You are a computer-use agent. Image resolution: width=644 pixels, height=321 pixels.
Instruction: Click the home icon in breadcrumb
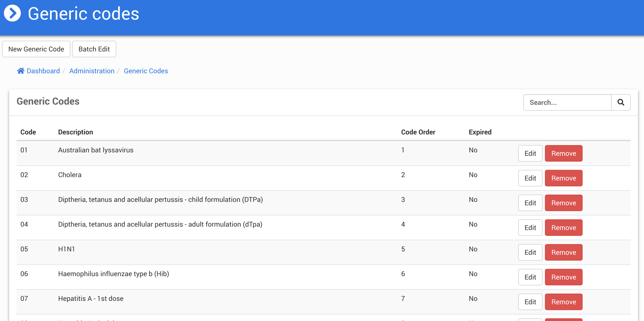(20, 71)
